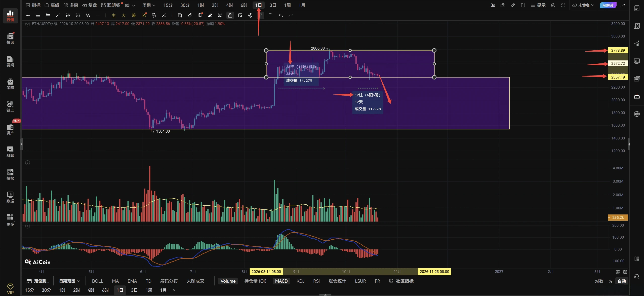This screenshot has height=296, width=644.
Task: Click the 2778.89 yellow price label
Action: click(x=618, y=50)
